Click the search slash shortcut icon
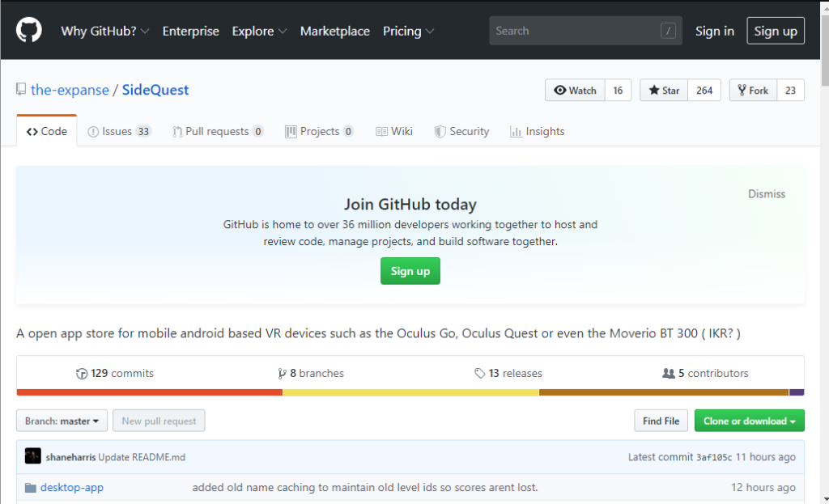The image size is (829, 504). click(x=668, y=31)
